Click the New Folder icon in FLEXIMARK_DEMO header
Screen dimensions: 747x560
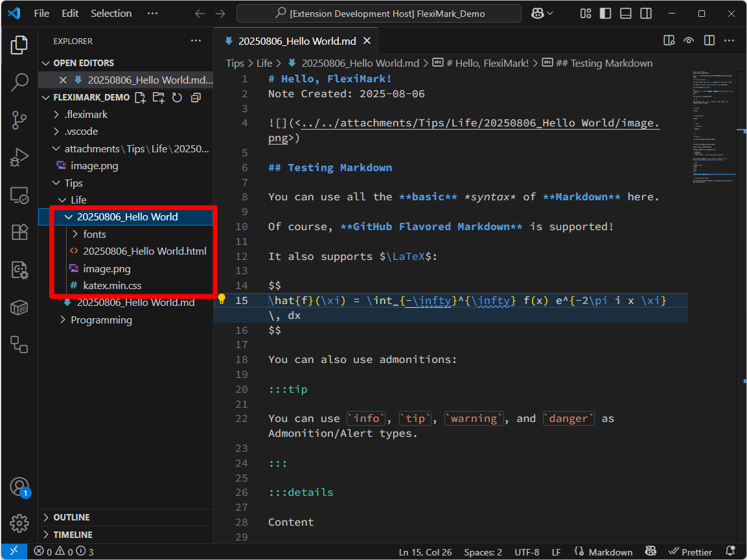coord(158,98)
